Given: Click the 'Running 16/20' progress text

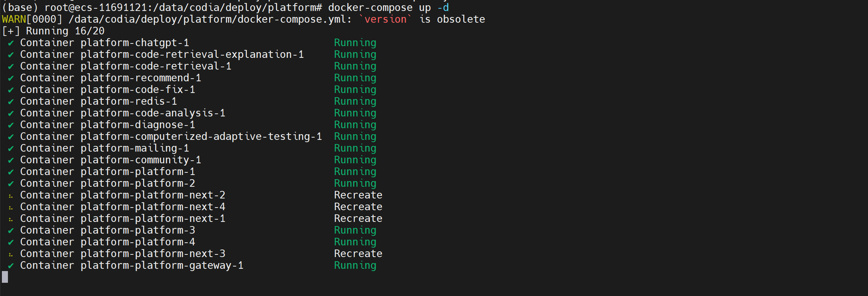Looking at the screenshot, I should 65,31.
